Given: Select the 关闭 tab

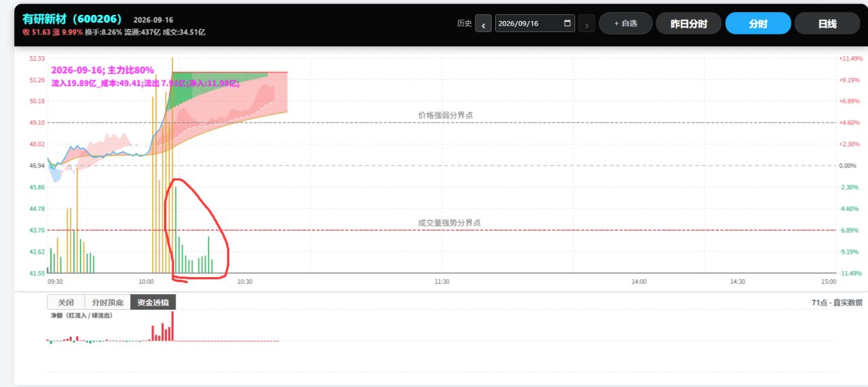Looking at the screenshot, I should [x=66, y=302].
